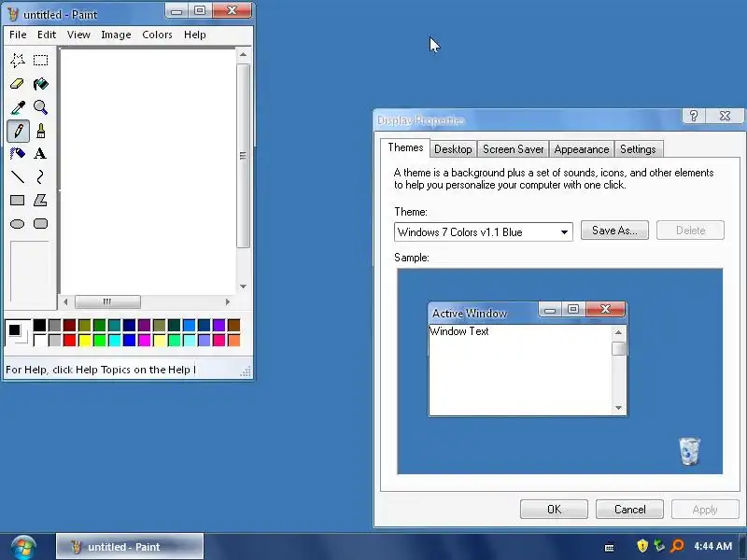This screenshot has height=560, width=747.
Task: Activate the Pick Color eyedropper tool
Action: tap(18, 107)
